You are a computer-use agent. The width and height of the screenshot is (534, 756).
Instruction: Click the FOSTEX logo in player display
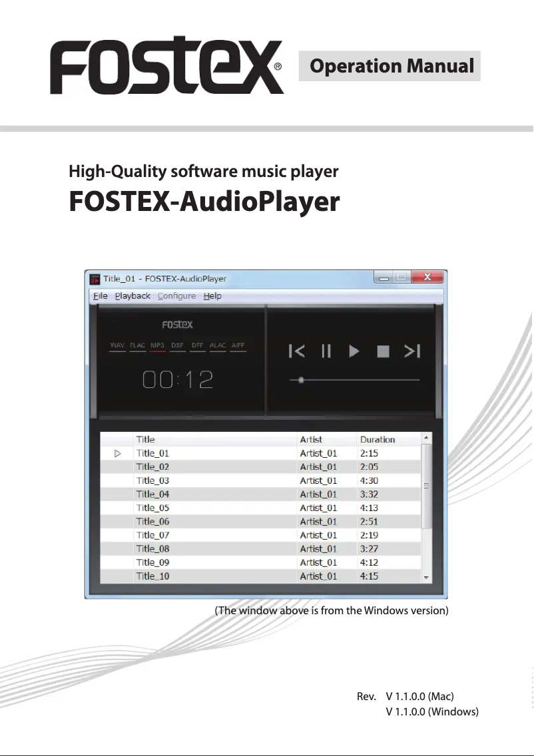point(178,325)
